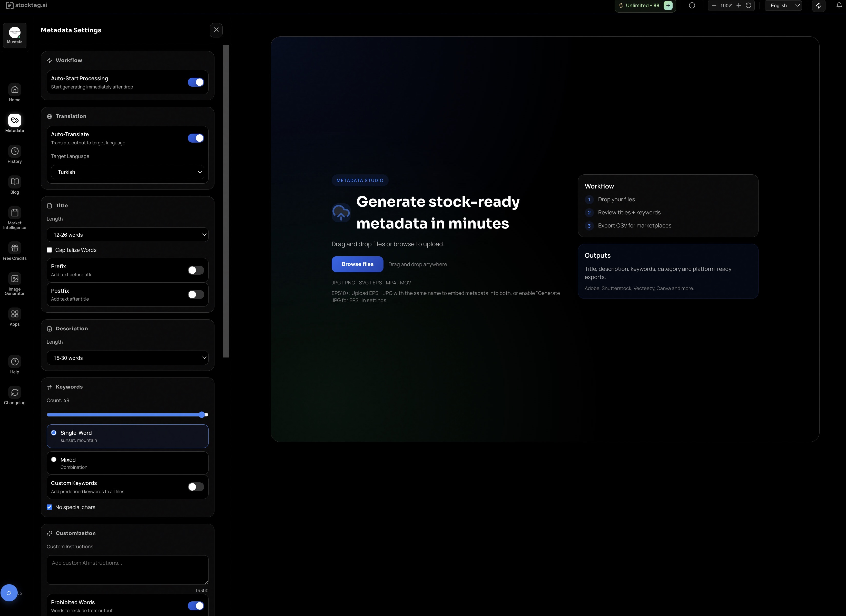Disable the Auto-Start Processing toggle
This screenshot has width=846, height=616.
point(196,82)
